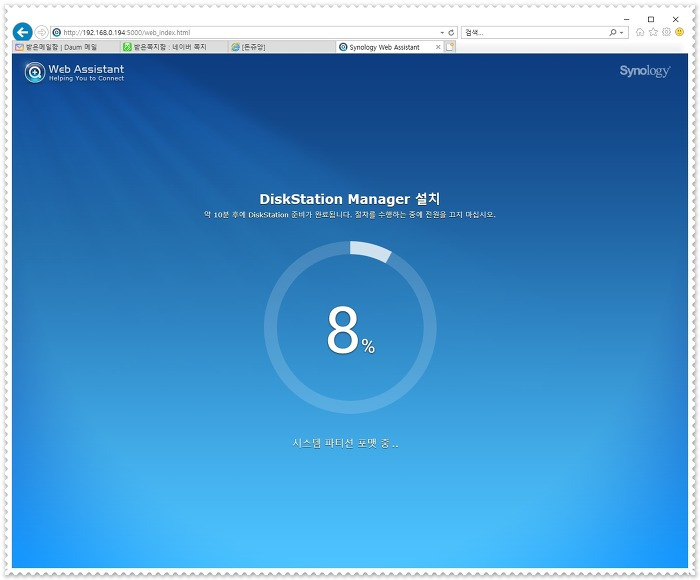Click the Web Assistant logo icon

click(x=35, y=72)
